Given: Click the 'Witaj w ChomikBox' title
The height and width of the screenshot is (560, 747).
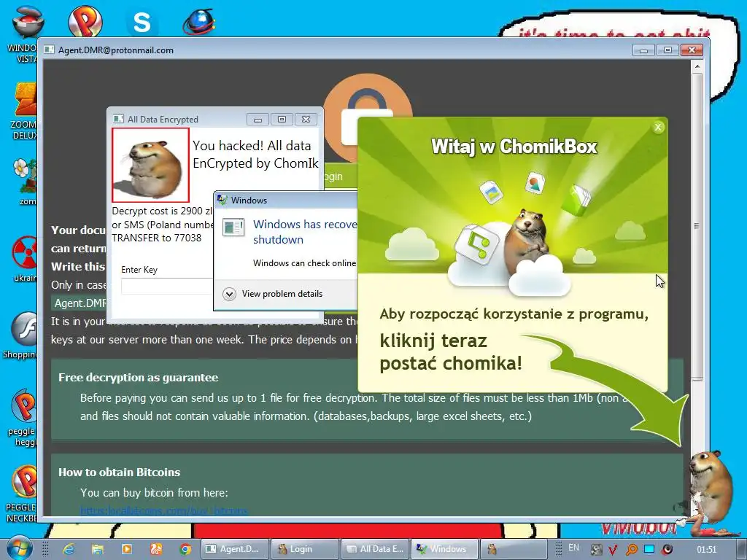Looking at the screenshot, I should [x=514, y=146].
